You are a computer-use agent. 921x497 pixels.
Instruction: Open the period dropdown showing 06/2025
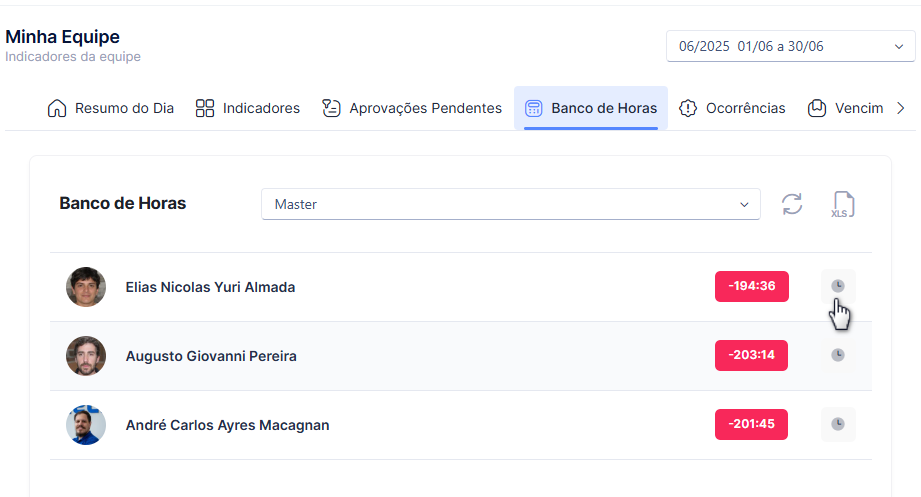click(x=791, y=46)
